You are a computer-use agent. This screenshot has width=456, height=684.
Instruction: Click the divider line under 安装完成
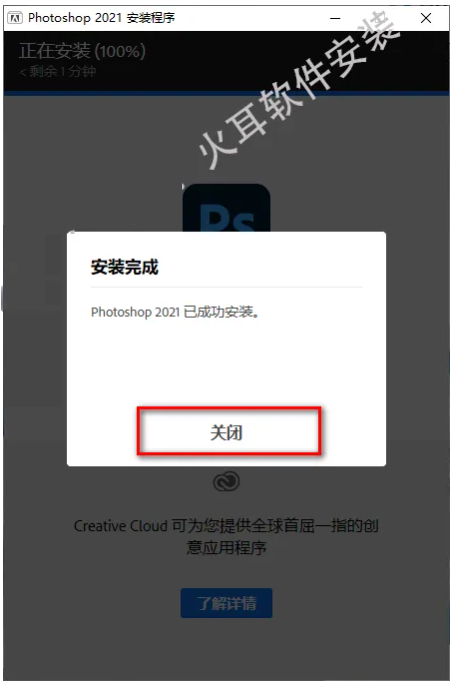pos(226,287)
